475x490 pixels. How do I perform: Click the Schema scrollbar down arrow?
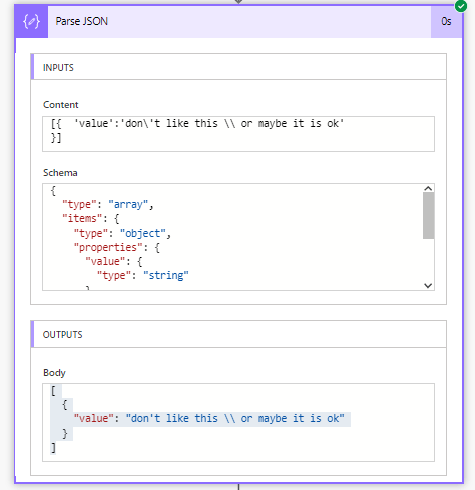coord(428,285)
